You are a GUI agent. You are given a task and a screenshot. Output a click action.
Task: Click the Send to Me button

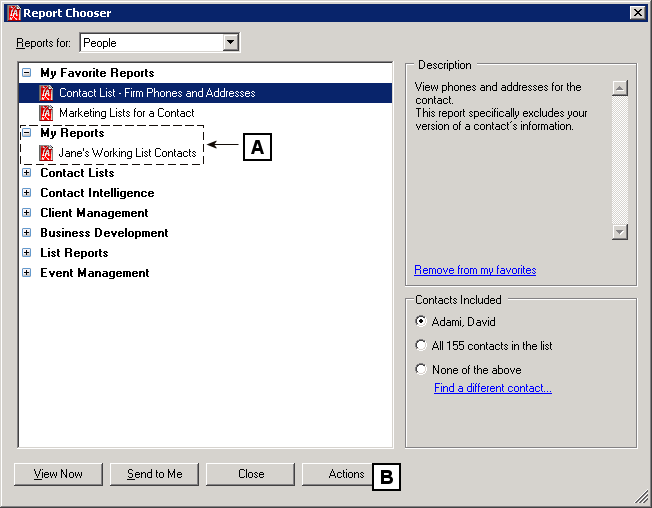click(154, 474)
